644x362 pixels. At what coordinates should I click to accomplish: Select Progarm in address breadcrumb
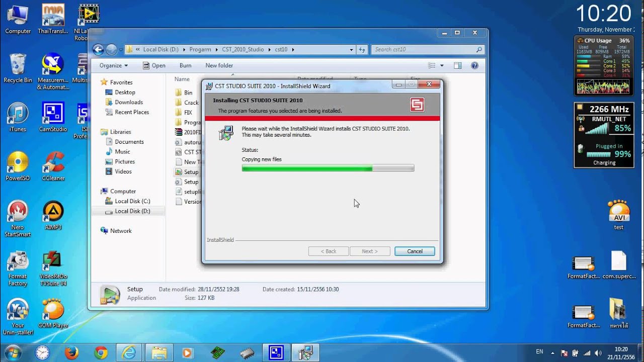tap(200, 49)
